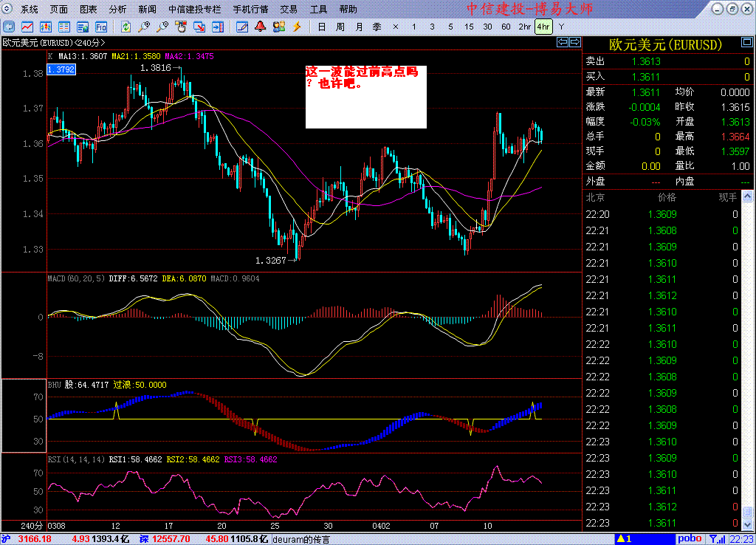Click the 1.3792 price cursor label

pyautogui.click(x=61, y=69)
